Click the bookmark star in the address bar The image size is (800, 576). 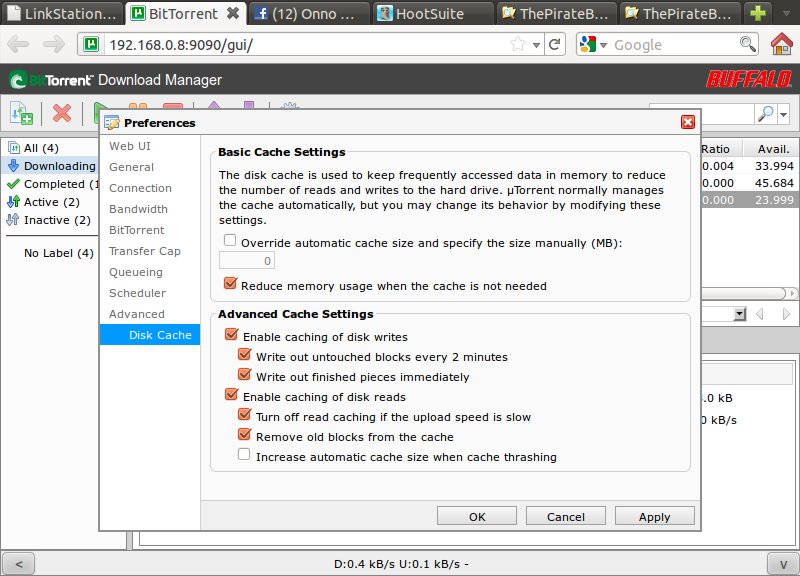click(x=518, y=45)
